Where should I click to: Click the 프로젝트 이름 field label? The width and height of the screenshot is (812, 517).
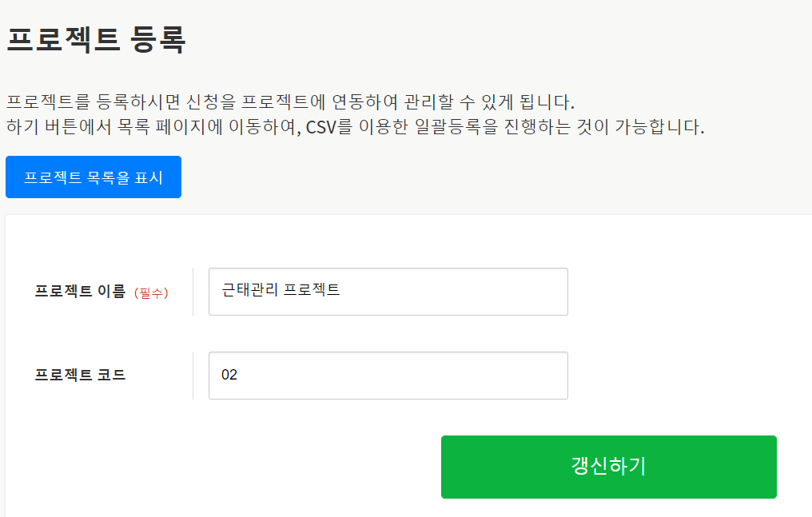click(x=80, y=292)
